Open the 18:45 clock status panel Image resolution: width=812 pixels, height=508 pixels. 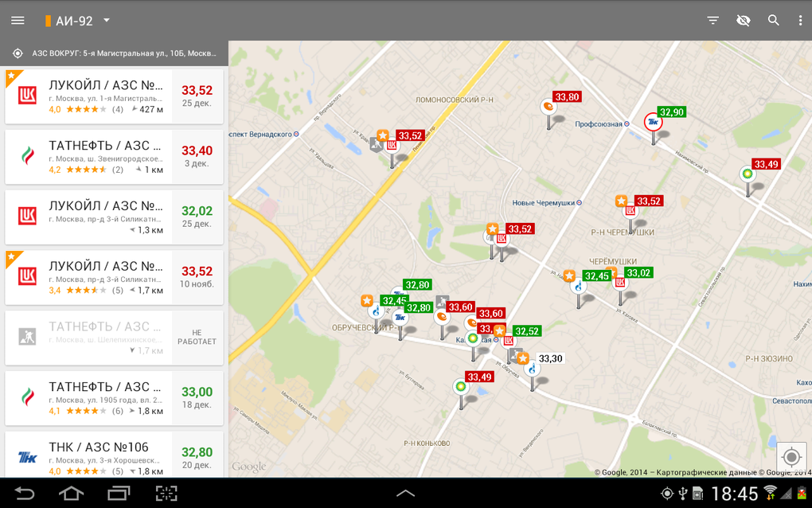coord(734,494)
